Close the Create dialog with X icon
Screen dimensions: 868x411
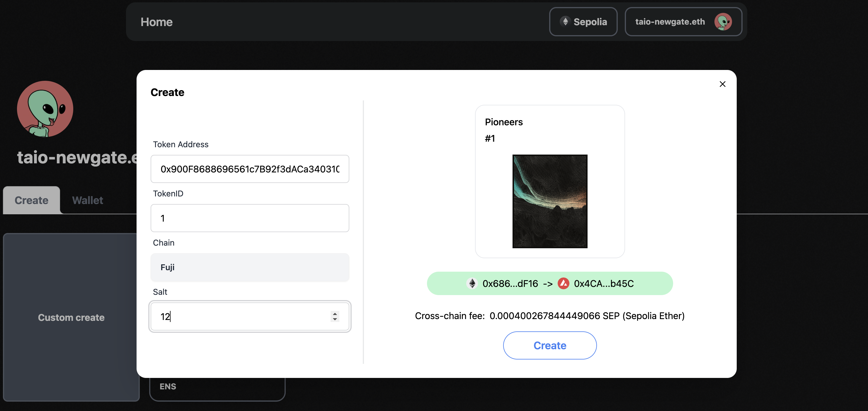722,84
